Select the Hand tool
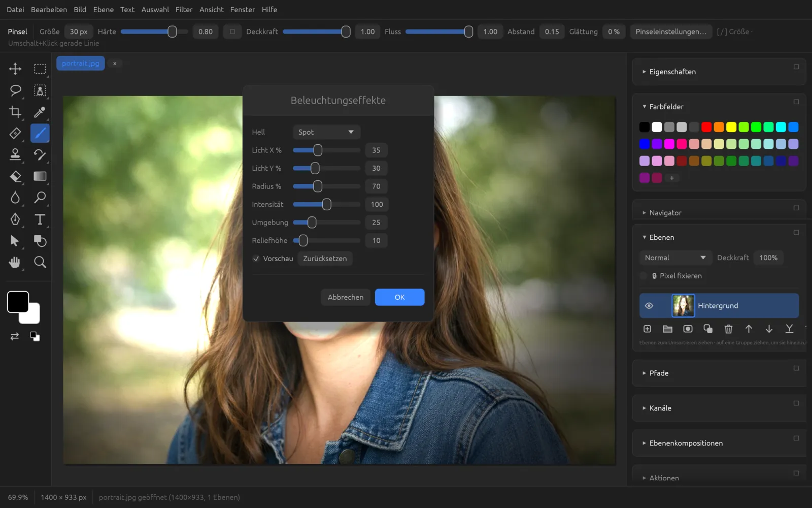Image resolution: width=812 pixels, height=508 pixels. (x=15, y=262)
